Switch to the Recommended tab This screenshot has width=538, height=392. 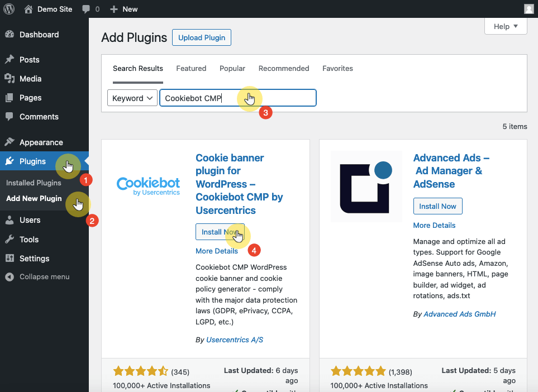pyautogui.click(x=284, y=69)
